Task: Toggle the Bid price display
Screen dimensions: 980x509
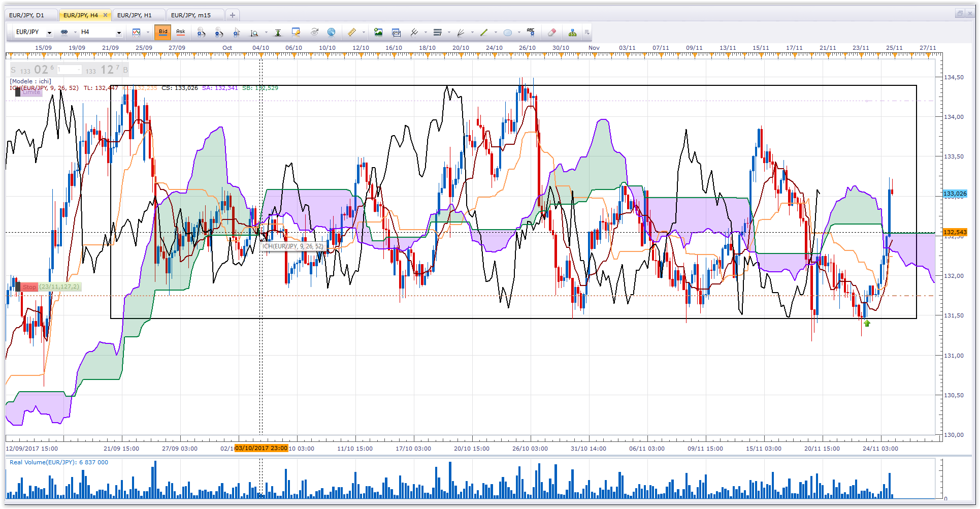Action: [163, 32]
